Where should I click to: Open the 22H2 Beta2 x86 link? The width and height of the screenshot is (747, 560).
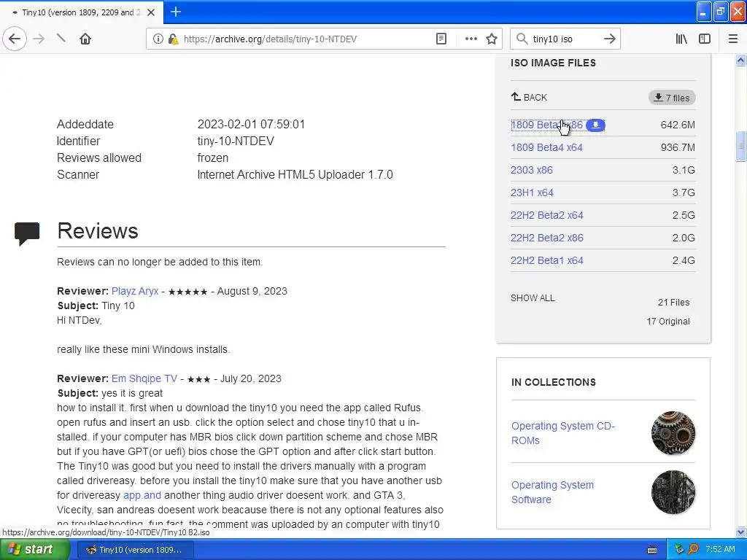click(x=547, y=238)
